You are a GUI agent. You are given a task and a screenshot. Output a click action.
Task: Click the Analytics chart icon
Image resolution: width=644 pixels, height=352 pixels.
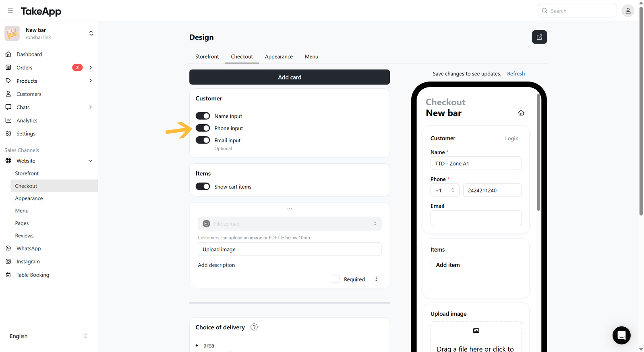pyautogui.click(x=8, y=120)
